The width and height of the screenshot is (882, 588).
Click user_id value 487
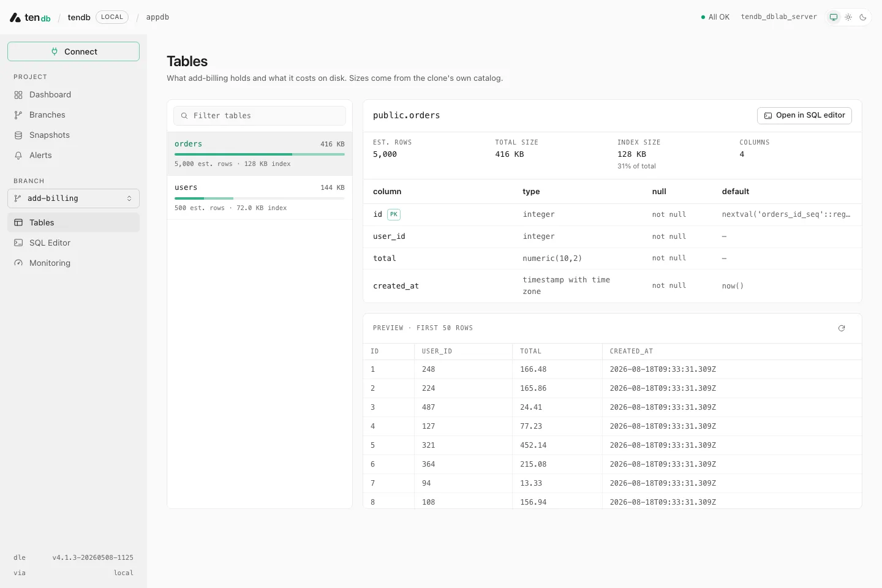point(429,407)
